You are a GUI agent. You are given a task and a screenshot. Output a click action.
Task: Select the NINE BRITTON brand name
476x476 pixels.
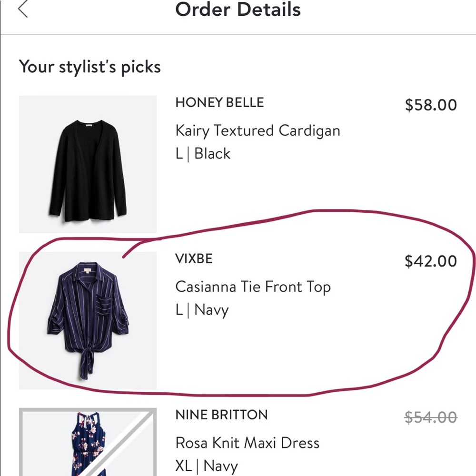[x=222, y=415]
